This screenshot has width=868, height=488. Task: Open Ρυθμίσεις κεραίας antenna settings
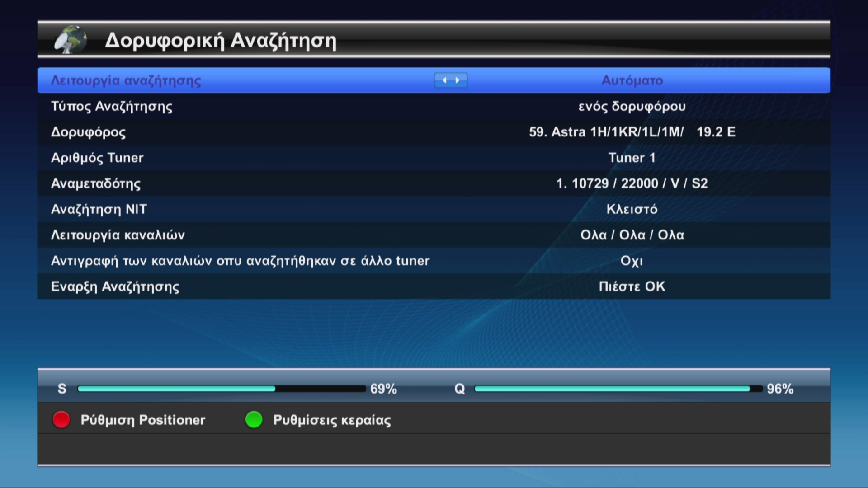point(332,420)
